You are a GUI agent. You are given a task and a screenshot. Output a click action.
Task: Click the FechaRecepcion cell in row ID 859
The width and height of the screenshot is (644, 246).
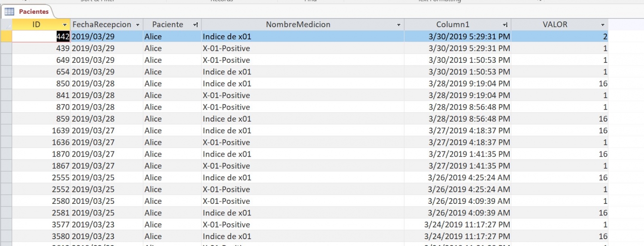106,119
